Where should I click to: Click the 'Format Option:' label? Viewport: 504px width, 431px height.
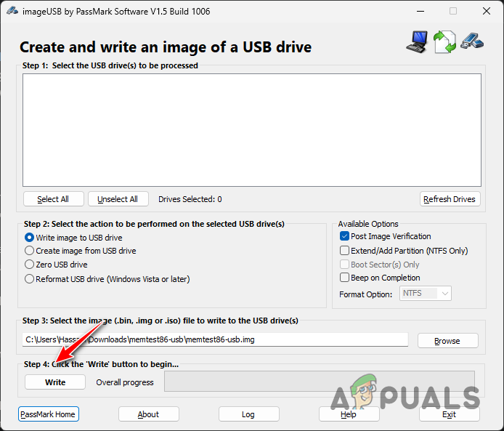click(x=365, y=294)
